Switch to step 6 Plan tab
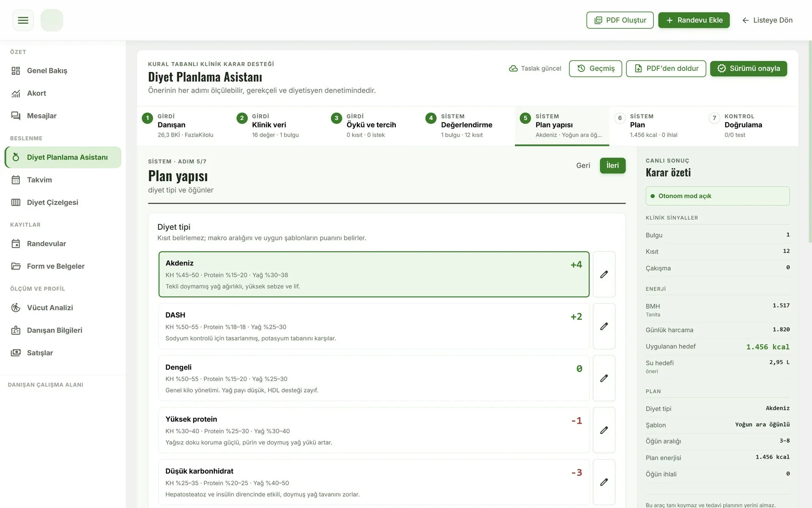812x508 pixels. [x=656, y=126]
